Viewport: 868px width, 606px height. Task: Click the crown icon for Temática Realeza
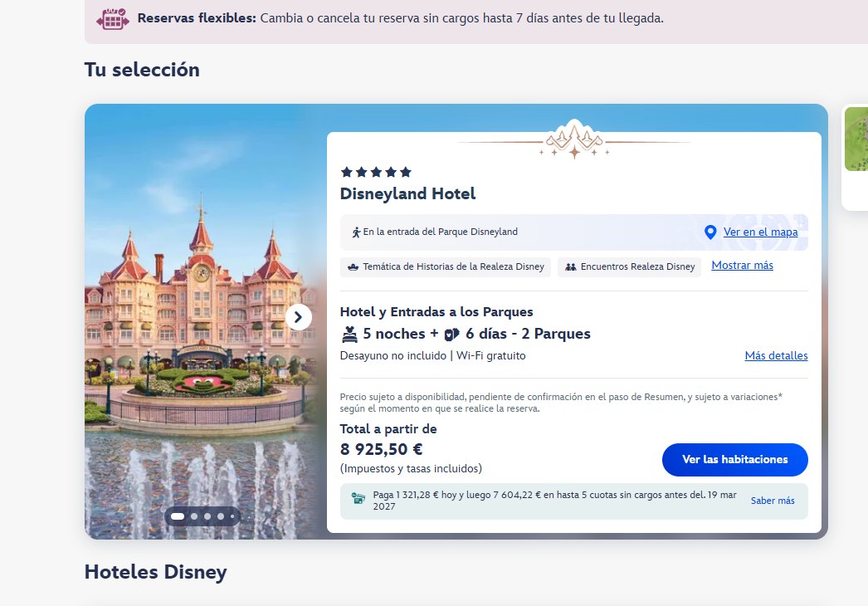pyautogui.click(x=354, y=267)
